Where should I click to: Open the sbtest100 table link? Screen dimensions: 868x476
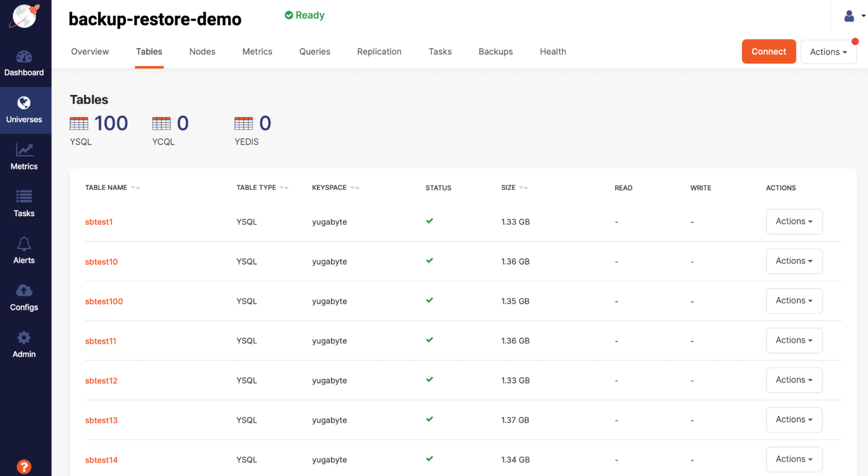[x=104, y=301]
